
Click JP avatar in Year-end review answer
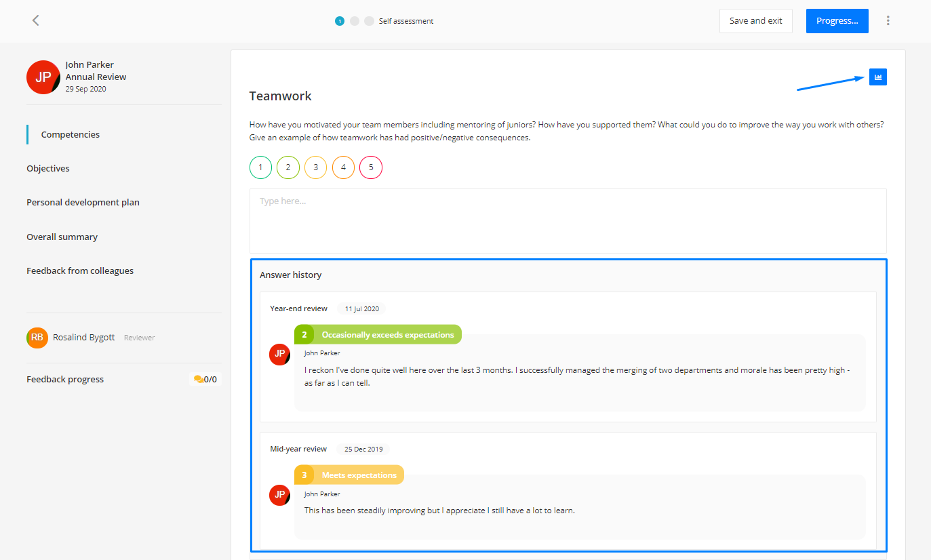pyautogui.click(x=280, y=355)
